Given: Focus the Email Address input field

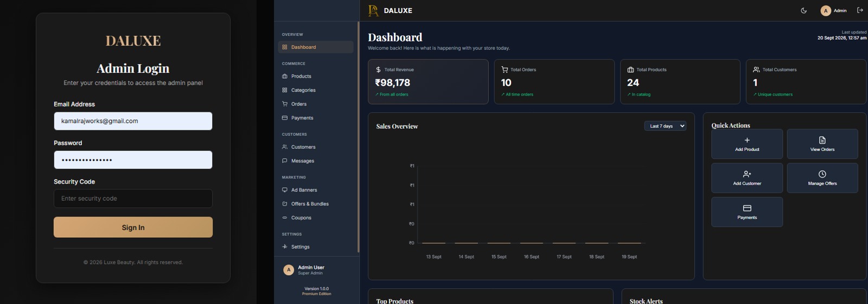Looking at the screenshot, I should (x=133, y=121).
